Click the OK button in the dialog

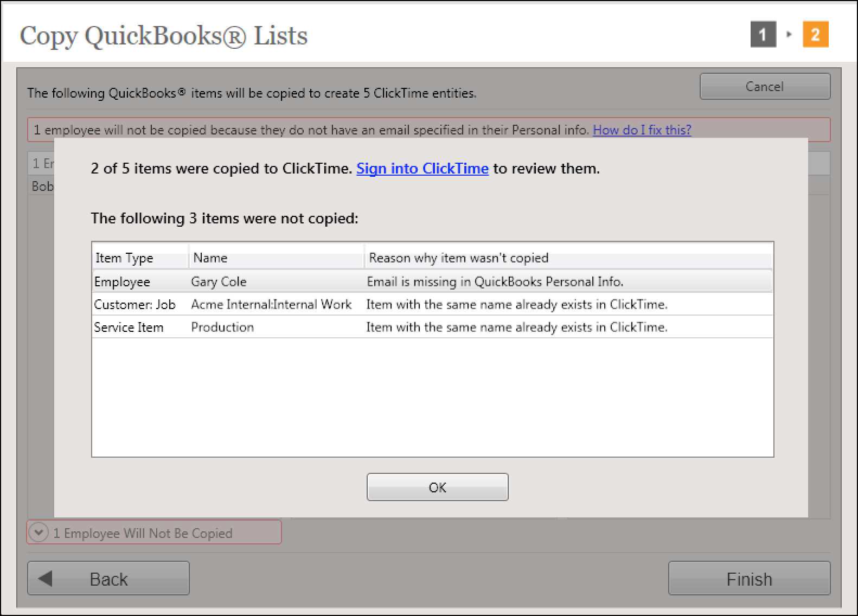point(437,487)
